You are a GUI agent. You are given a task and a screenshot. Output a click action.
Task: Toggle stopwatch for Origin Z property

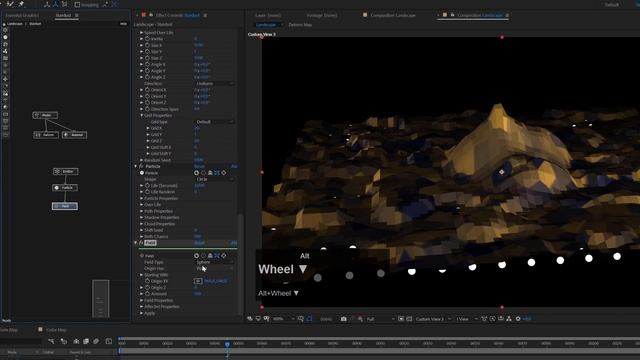[x=147, y=288]
